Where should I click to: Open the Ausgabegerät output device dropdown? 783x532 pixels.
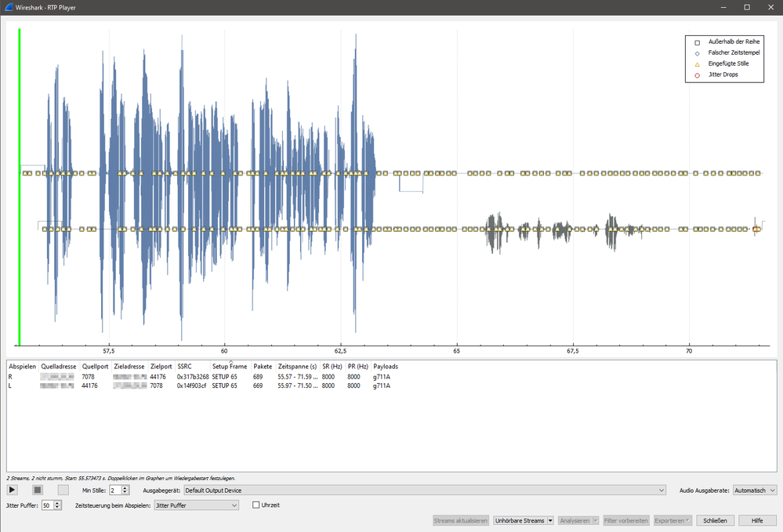[x=425, y=490]
